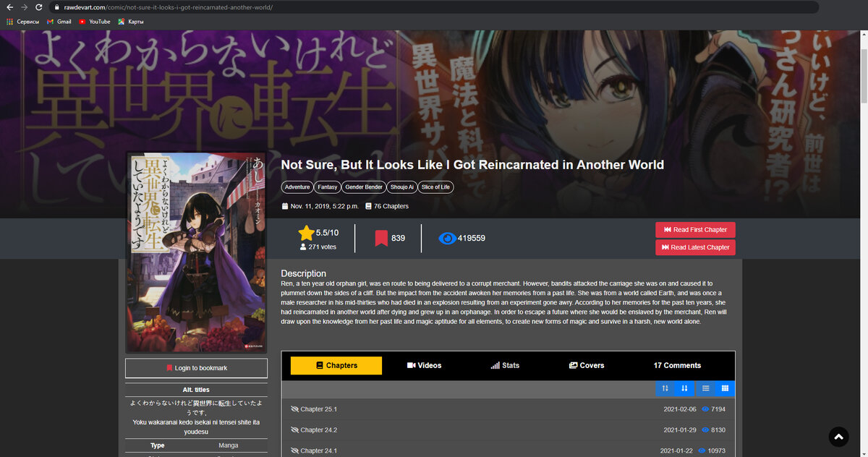Click the Alt. titles header
Screen dimensions: 868x457
(196, 390)
